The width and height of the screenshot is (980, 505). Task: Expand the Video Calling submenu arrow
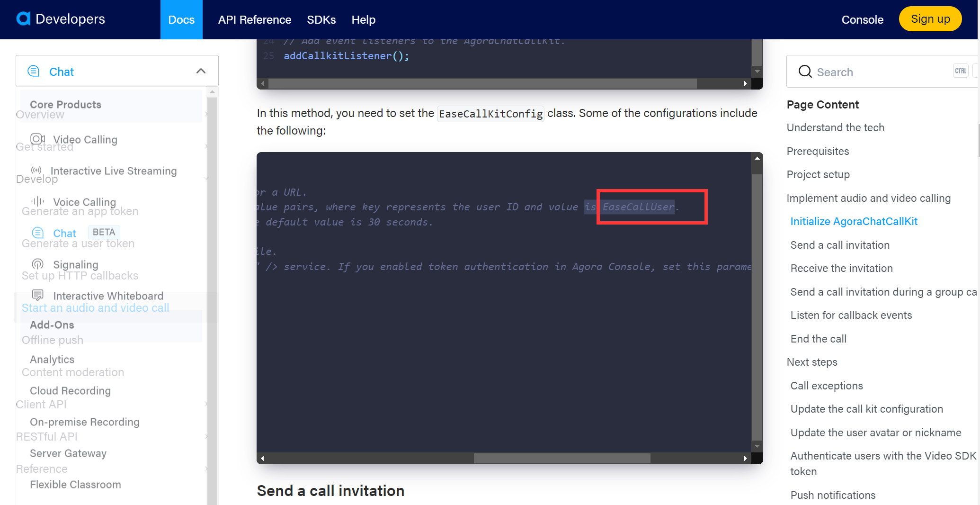pos(206,146)
